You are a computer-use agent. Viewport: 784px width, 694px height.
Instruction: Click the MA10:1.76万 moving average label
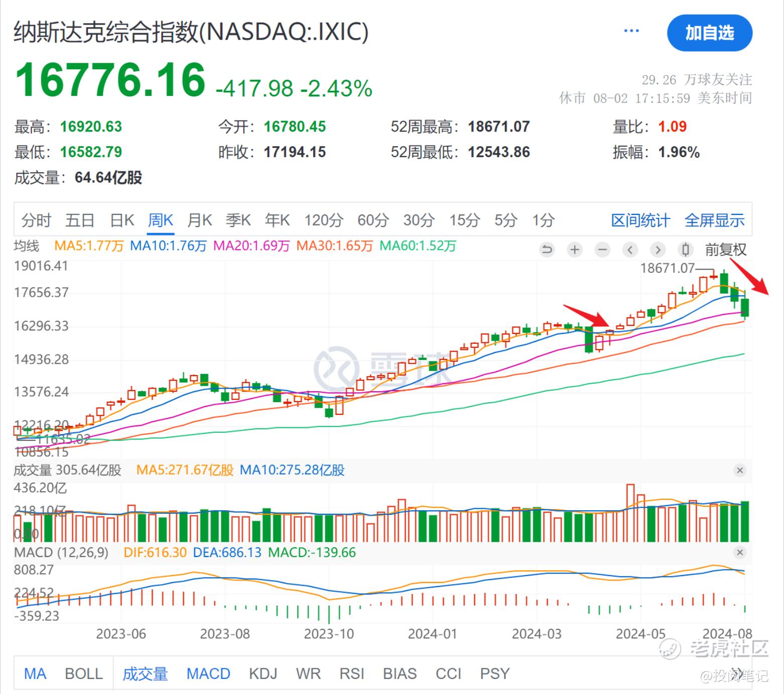click(x=168, y=246)
